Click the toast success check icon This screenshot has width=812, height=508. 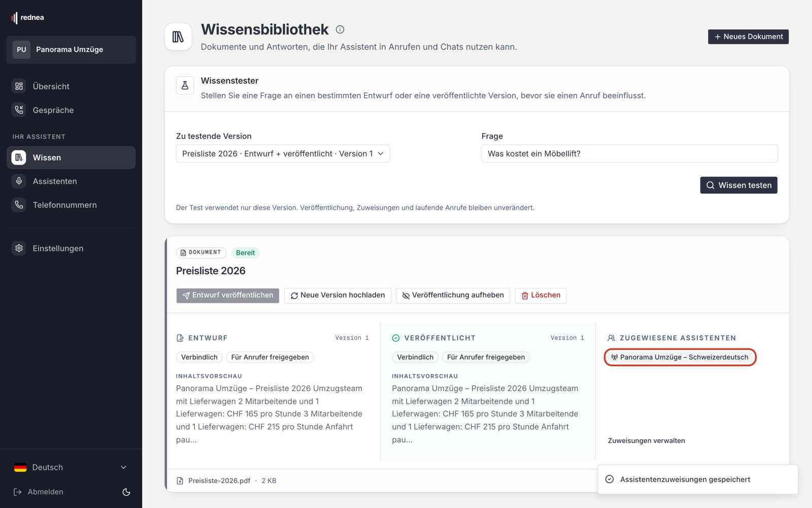coord(610,479)
